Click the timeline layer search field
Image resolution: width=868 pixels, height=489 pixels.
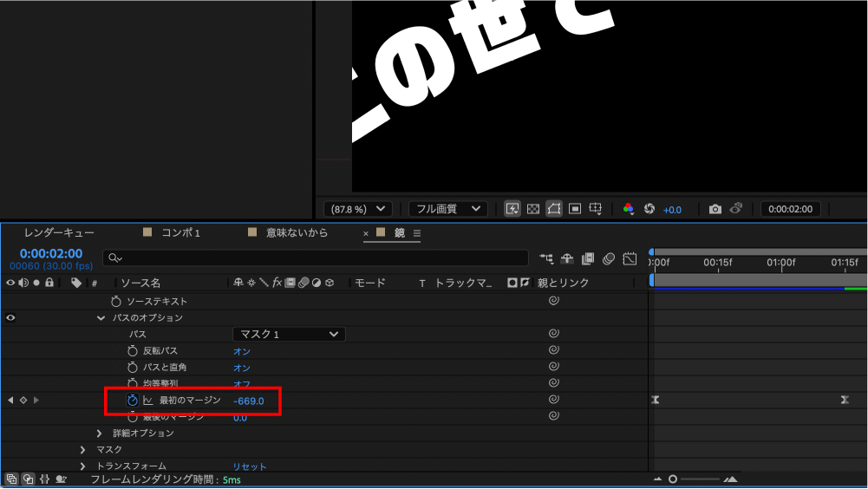point(316,258)
